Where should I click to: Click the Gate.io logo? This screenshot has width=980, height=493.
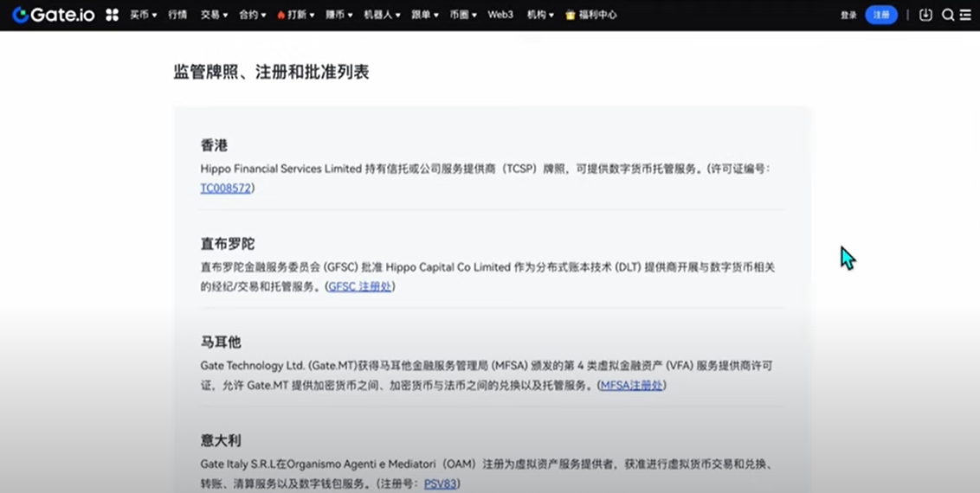pos(53,15)
